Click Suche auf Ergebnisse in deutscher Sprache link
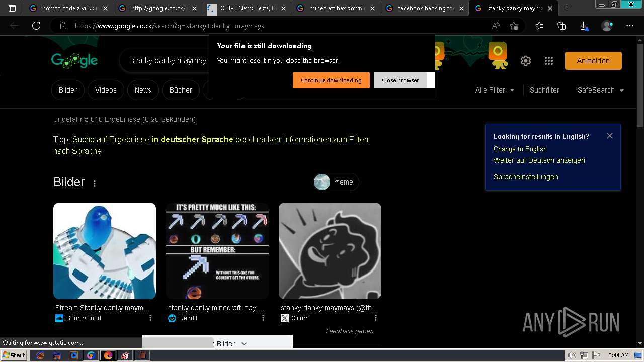Screen dimensions: 644x362 pos(153,139)
